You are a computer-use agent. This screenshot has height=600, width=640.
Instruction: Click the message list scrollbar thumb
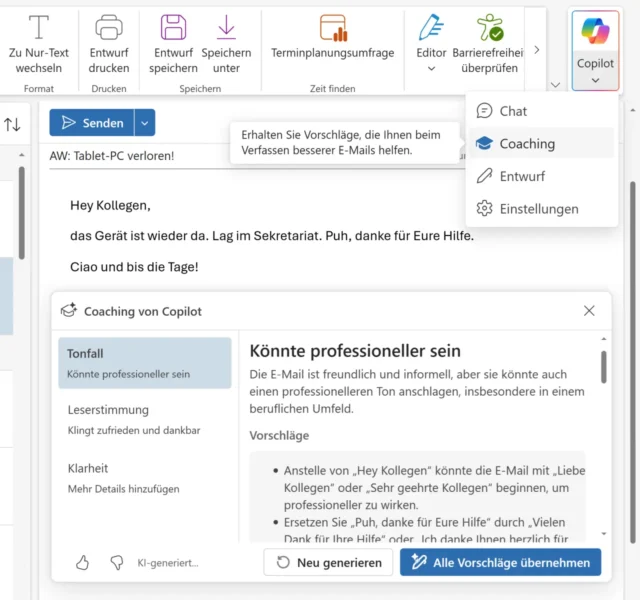[x=22, y=213]
